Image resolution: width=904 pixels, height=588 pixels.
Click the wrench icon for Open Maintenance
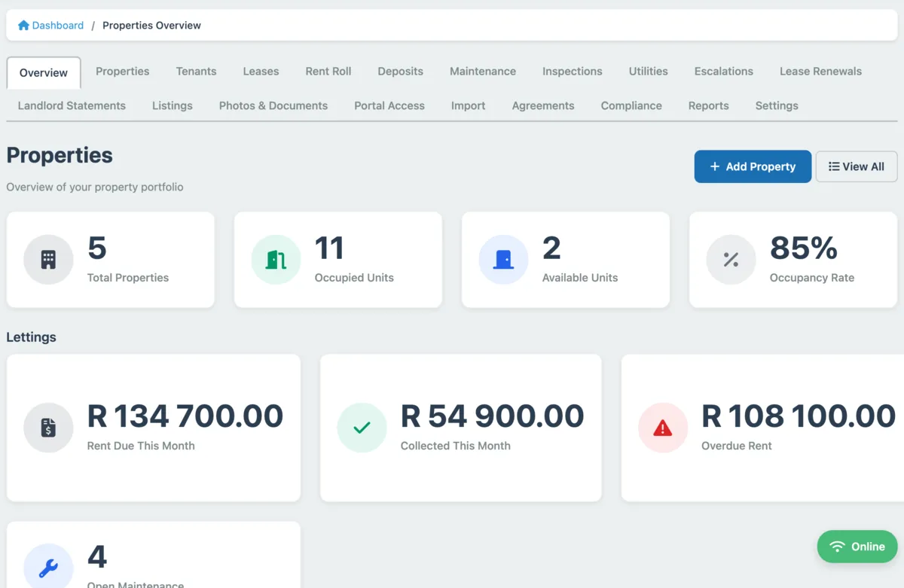tap(48, 568)
